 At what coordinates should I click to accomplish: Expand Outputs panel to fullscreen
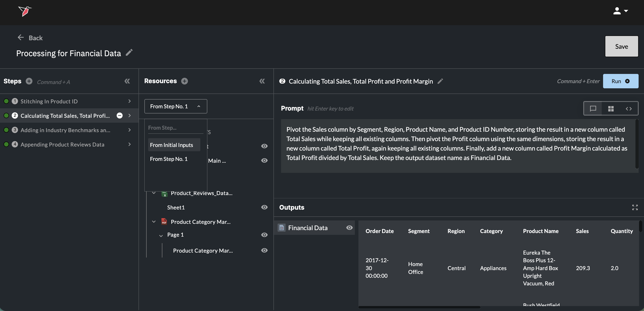tap(635, 207)
